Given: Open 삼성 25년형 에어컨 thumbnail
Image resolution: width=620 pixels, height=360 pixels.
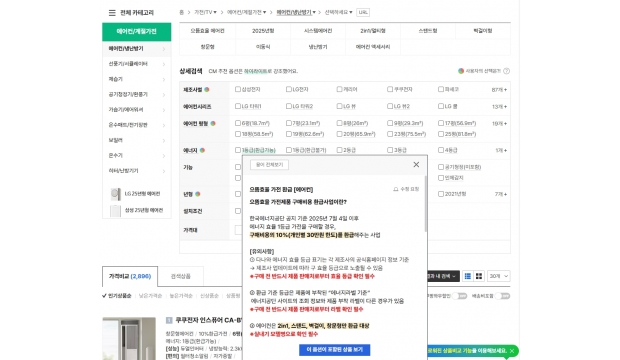Looking at the screenshot, I should pyautogui.click(x=115, y=210).
